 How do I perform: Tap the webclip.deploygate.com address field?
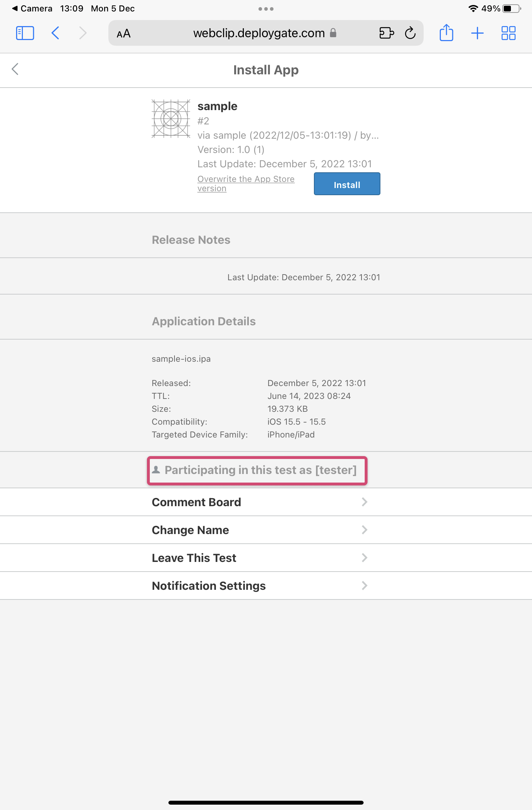[x=266, y=33]
